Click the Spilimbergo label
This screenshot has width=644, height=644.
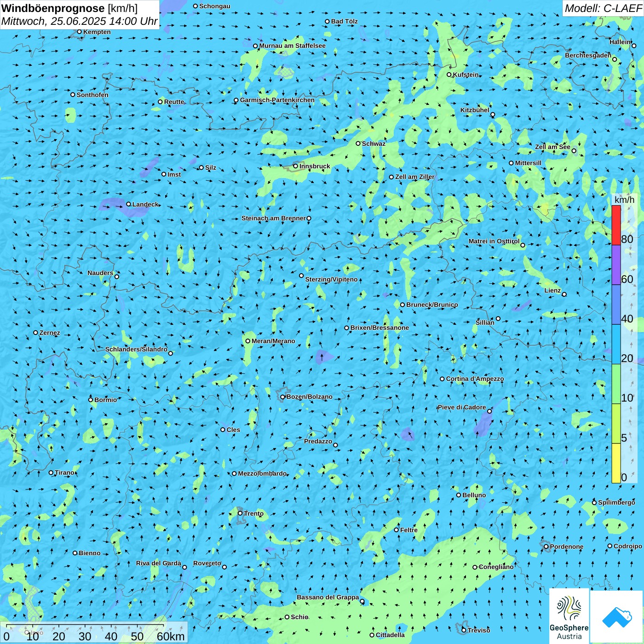click(616, 502)
